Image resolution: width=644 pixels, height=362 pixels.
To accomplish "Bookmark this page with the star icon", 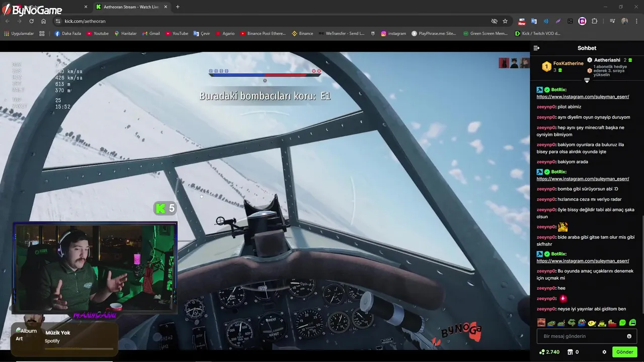I will pos(505,21).
